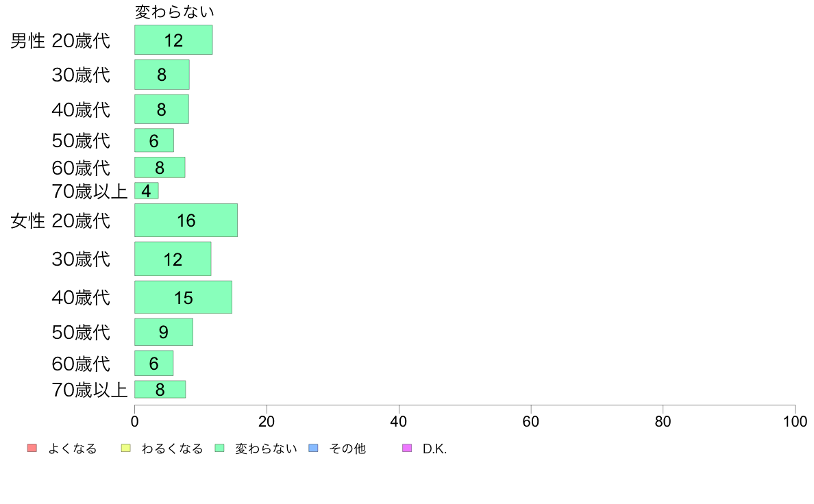The height and width of the screenshot is (504, 814).
Task: Click the 変わらない header above the bars
Action: (x=175, y=12)
